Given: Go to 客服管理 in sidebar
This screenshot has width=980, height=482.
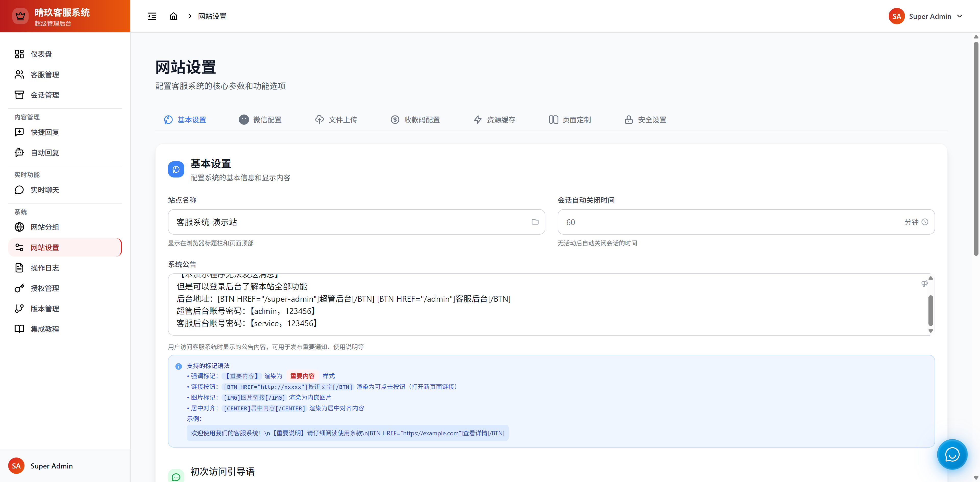Looking at the screenshot, I should click(x=44, y=74).
